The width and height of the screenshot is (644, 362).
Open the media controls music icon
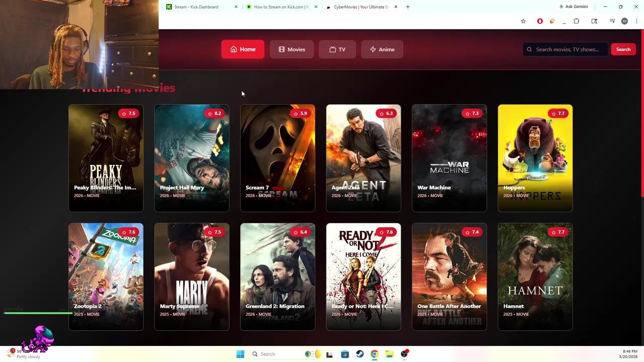click(612, 21)
